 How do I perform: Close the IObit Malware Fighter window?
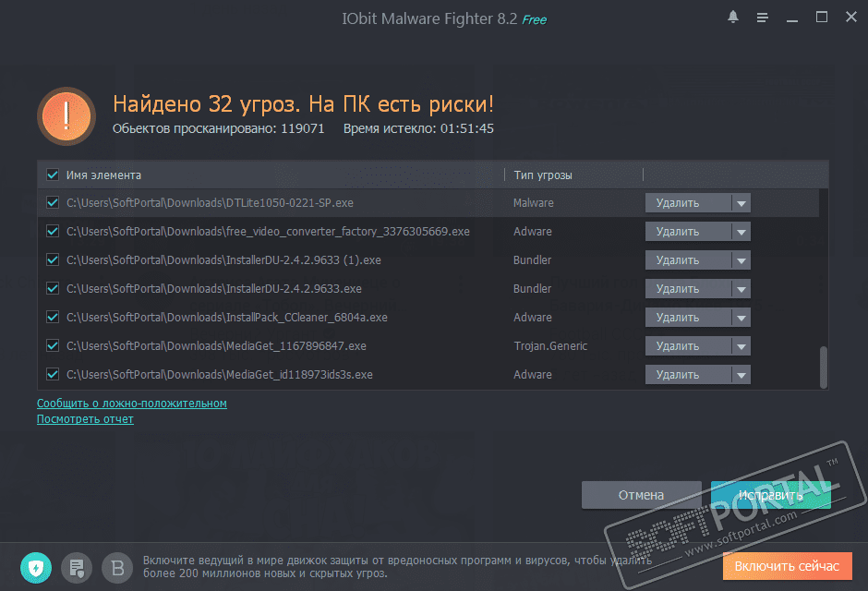click(x=851, y=18)
